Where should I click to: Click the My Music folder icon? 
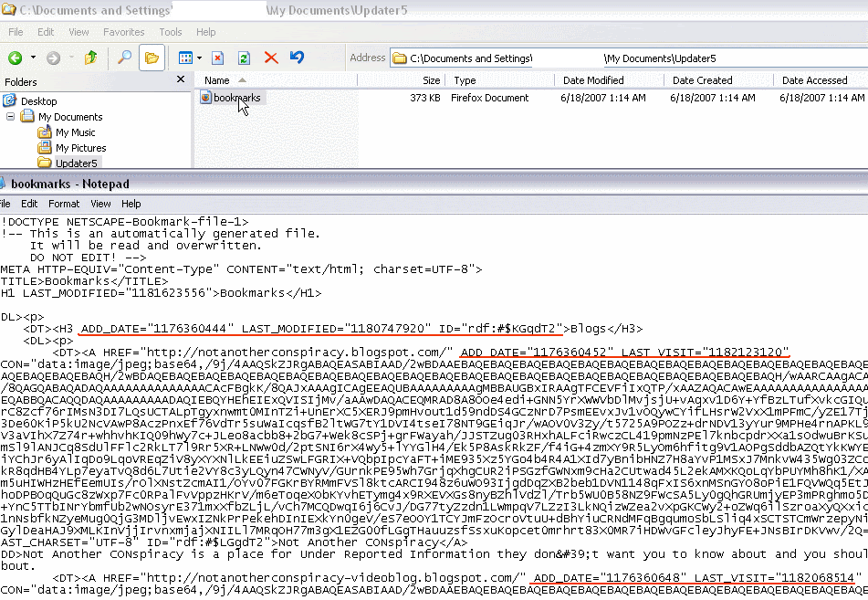pos(45,132)
